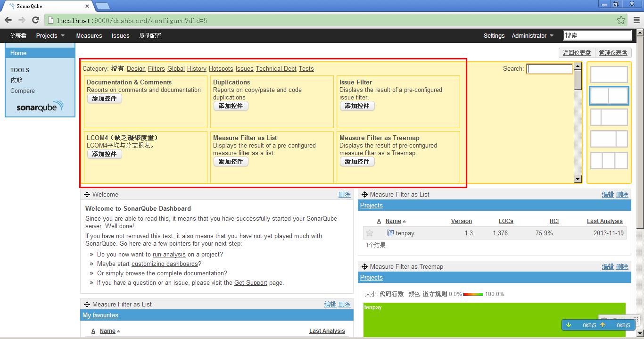Filter widgets by Filters category
Screen dimensions: 644x339
(x=157, y=69)
